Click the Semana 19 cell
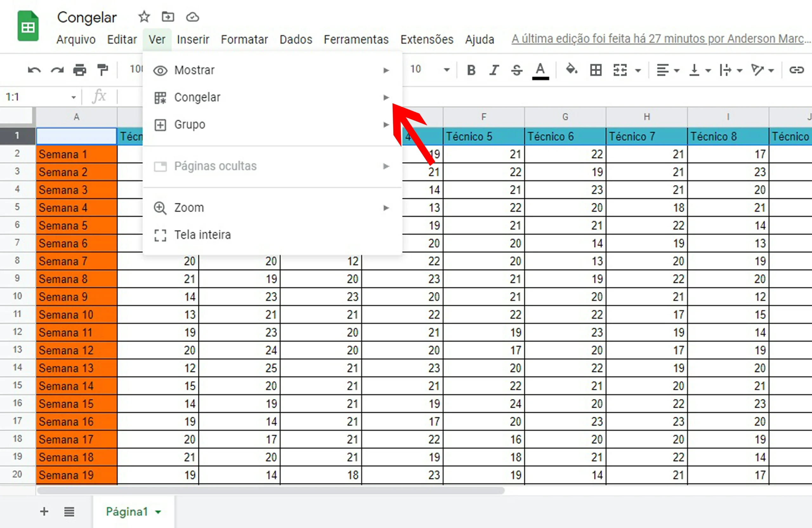Viewport: 812px width, 528px height. [76, 475]
